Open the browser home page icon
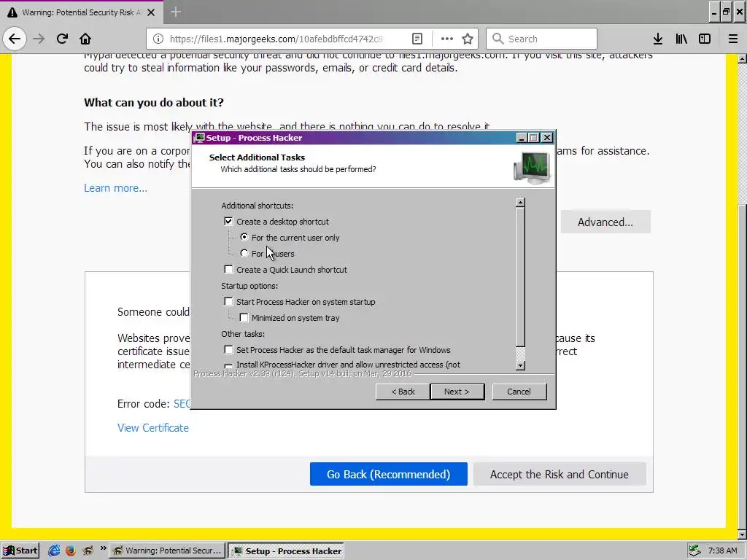 [85, 39]
